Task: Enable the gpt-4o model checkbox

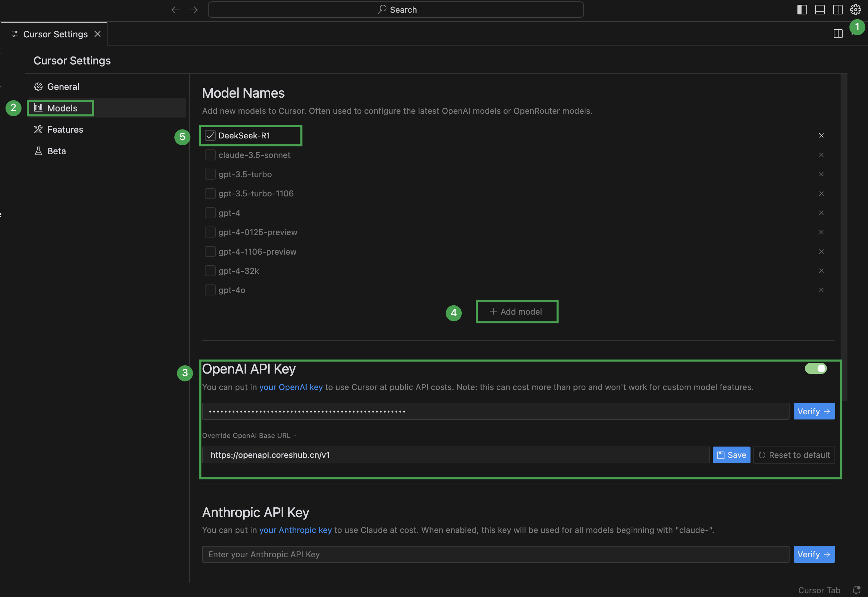Action: 210,290
